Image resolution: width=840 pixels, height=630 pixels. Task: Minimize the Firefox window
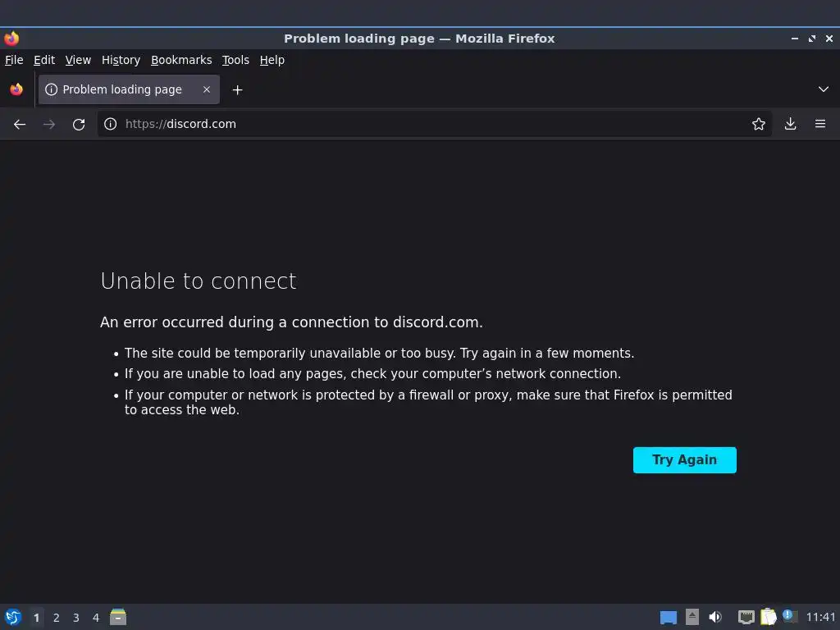pos(794,39)
